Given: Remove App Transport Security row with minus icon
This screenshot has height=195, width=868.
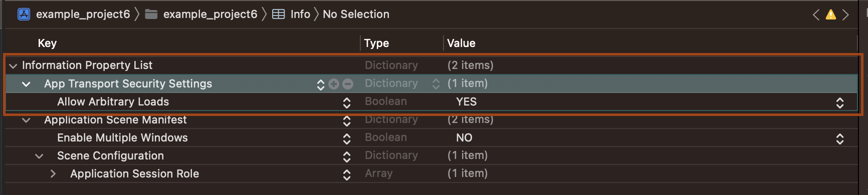Looking at the screenshot, I should [x=348, y=84].
